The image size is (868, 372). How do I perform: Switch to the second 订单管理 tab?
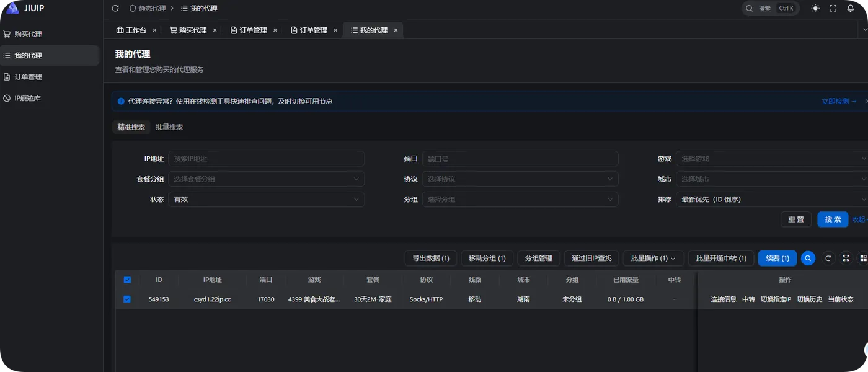click(x=309, y=30)
